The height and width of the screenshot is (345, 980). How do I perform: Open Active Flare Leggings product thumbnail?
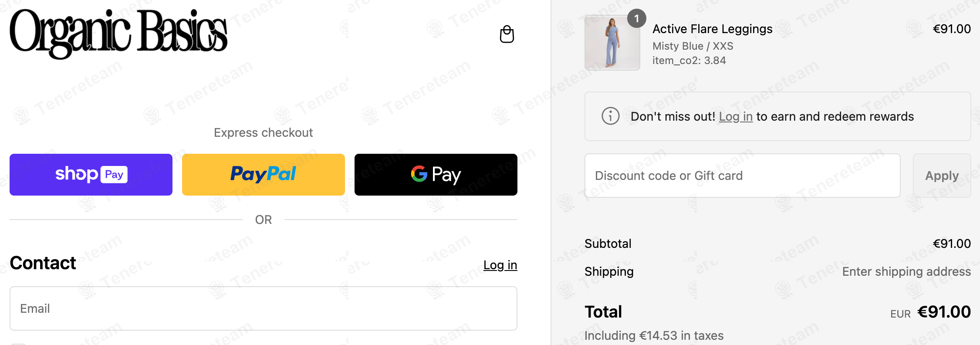pyautogui.click(x=612, y=43)
